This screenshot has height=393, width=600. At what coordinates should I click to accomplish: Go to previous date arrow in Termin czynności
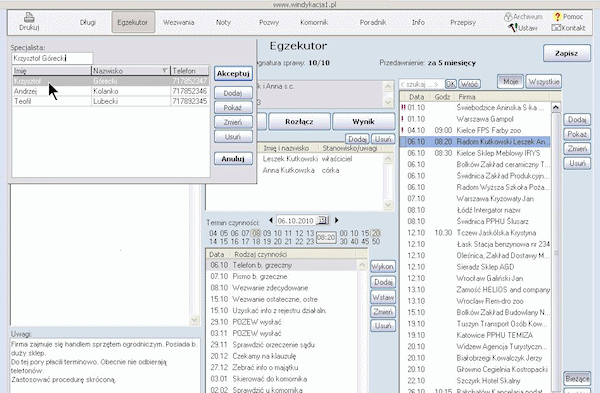271,220
